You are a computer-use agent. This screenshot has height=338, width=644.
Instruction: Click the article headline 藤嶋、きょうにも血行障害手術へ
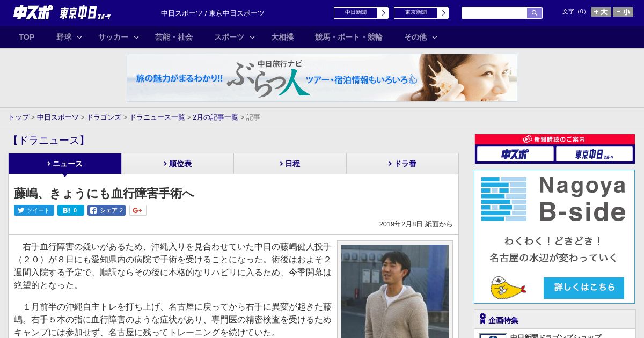coord(104,193)
